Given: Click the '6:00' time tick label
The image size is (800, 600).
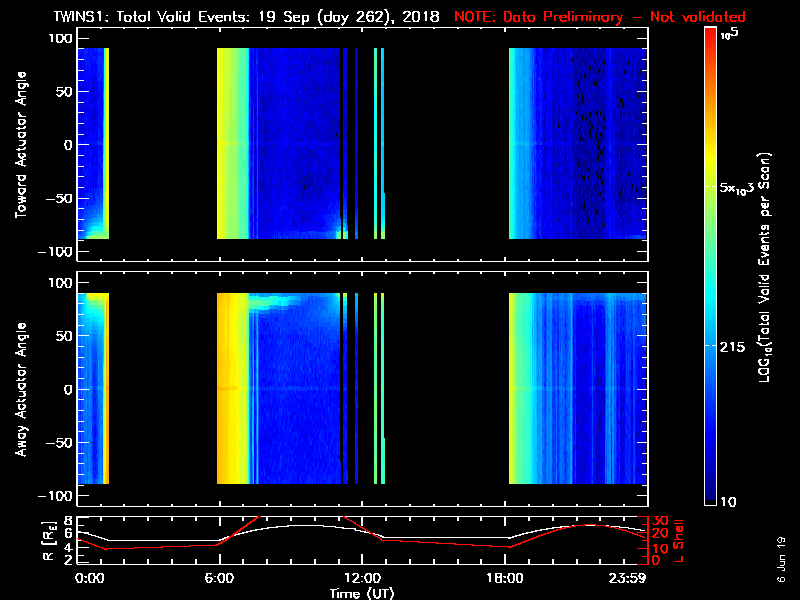Looking at the screenshot, I should (x=219, y=579).
